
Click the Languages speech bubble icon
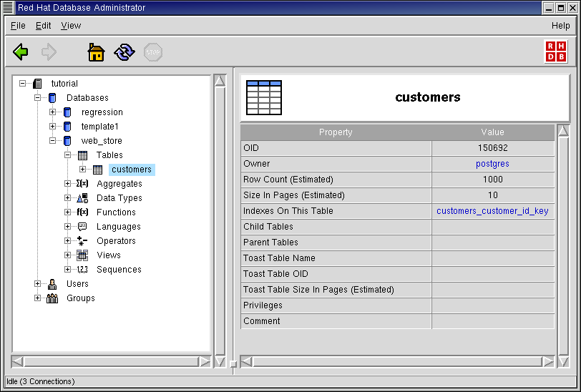coord(82,226)
